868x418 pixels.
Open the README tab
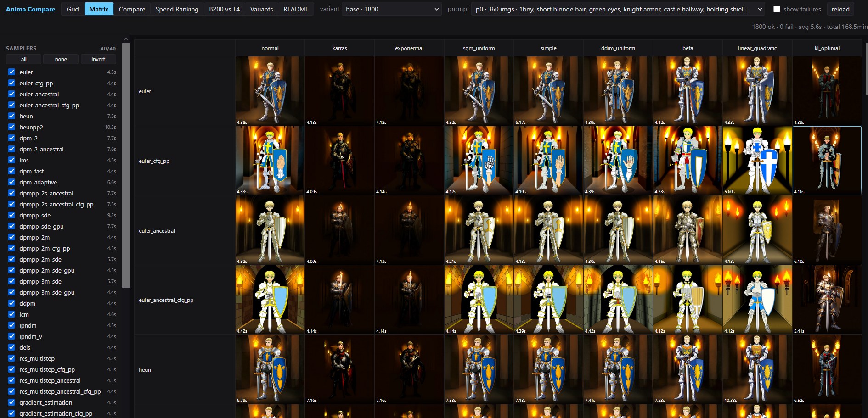296,9
